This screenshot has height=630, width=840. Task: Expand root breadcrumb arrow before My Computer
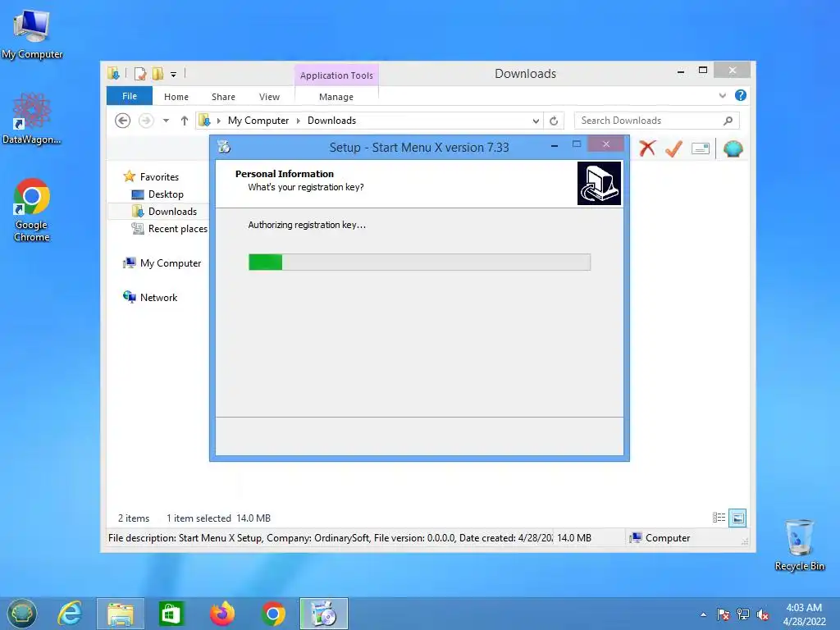[218, 121]
